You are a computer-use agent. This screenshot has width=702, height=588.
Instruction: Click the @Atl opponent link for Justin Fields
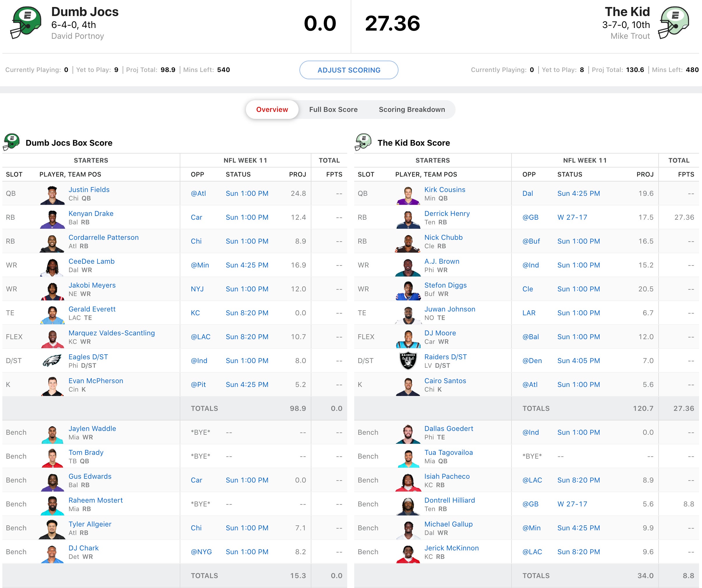198,193
